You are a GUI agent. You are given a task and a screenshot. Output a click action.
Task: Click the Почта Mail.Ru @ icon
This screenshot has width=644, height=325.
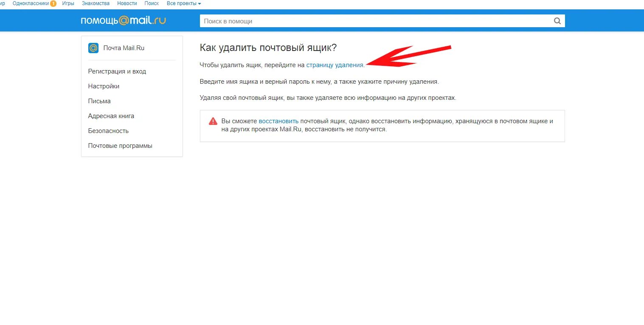93,48
